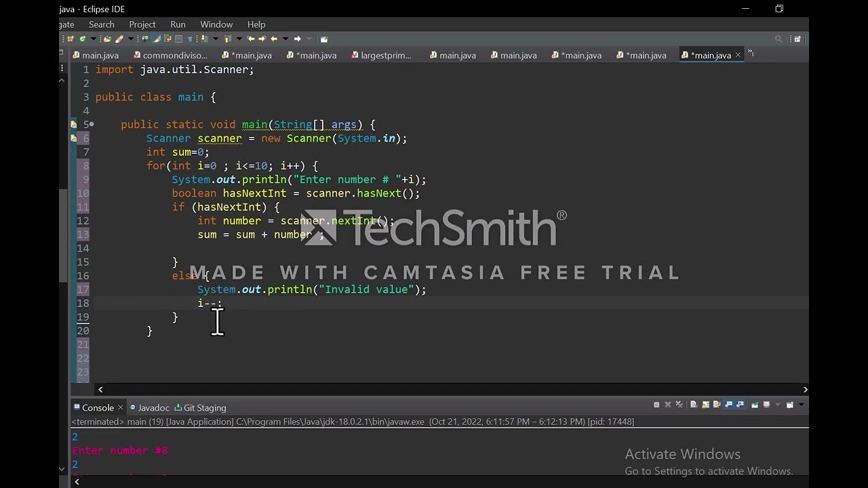Navigate forward with white right arrow
The width and height of the screenshot is (868, 488).
[297, 39]
